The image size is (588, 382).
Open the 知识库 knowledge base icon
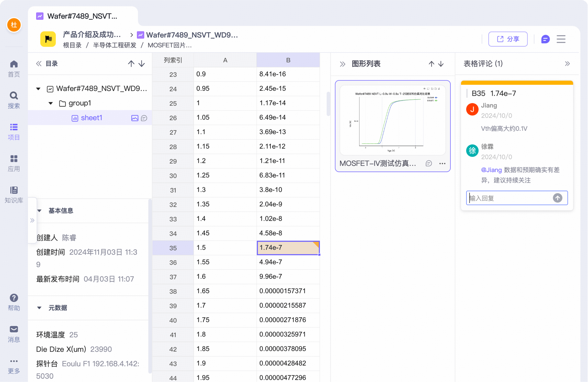[14, 195]
